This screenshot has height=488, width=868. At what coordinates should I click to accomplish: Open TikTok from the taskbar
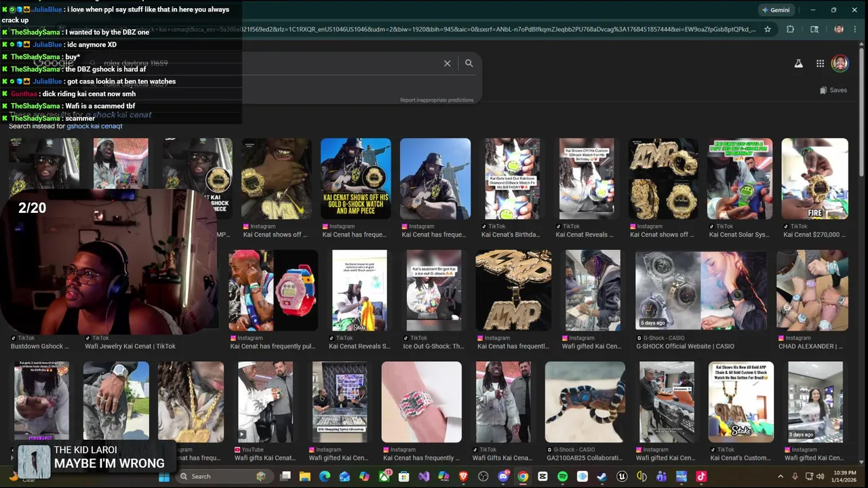click(701, 476)
